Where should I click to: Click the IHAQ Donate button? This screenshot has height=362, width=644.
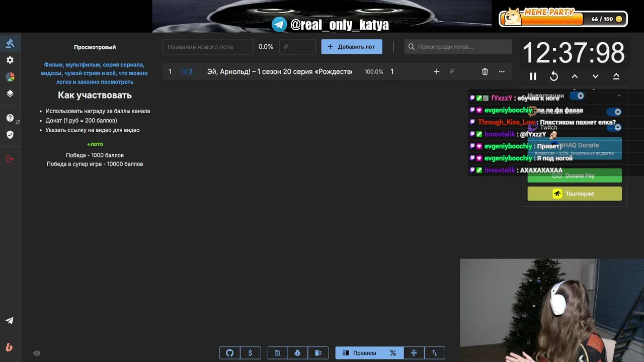pos(575,148)
